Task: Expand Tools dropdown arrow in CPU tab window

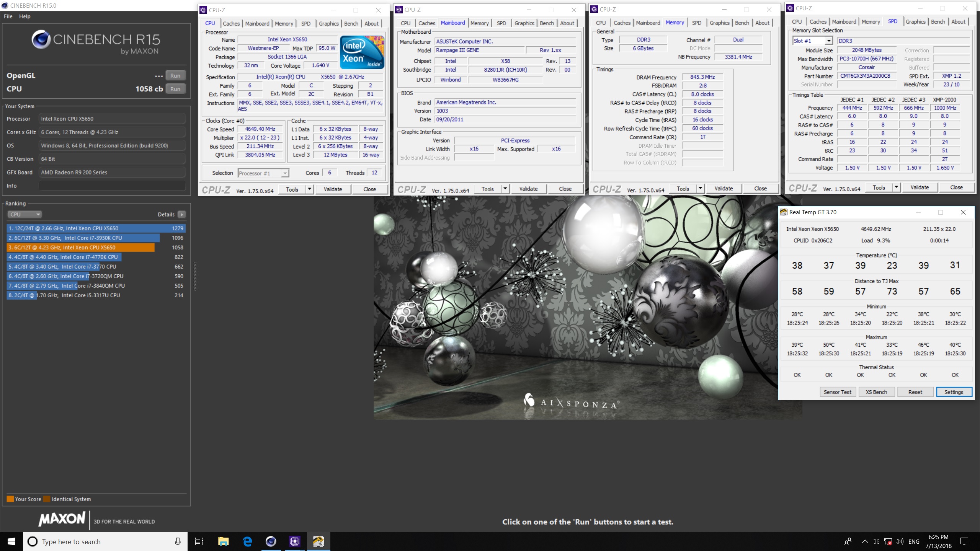Action: (309, 189)
